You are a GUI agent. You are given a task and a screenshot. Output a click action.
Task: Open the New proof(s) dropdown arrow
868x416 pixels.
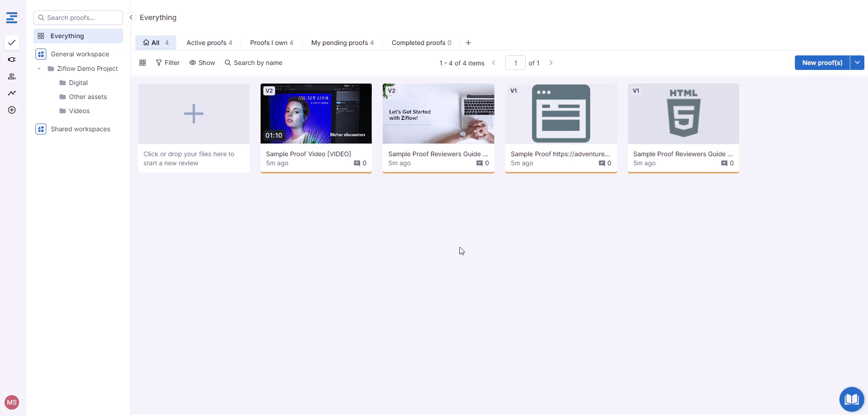tap(857, 63)
